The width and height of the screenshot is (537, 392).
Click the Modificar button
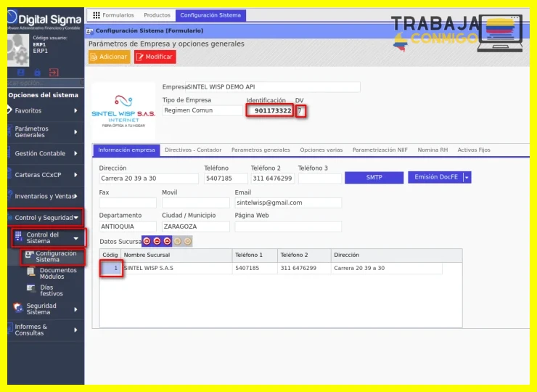click(155, 57)
